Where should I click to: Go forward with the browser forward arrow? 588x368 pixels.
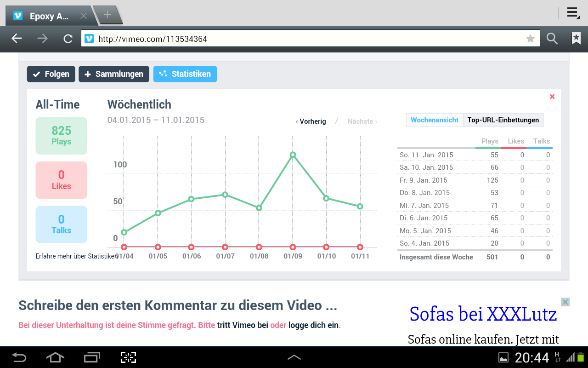coord(42,39)
